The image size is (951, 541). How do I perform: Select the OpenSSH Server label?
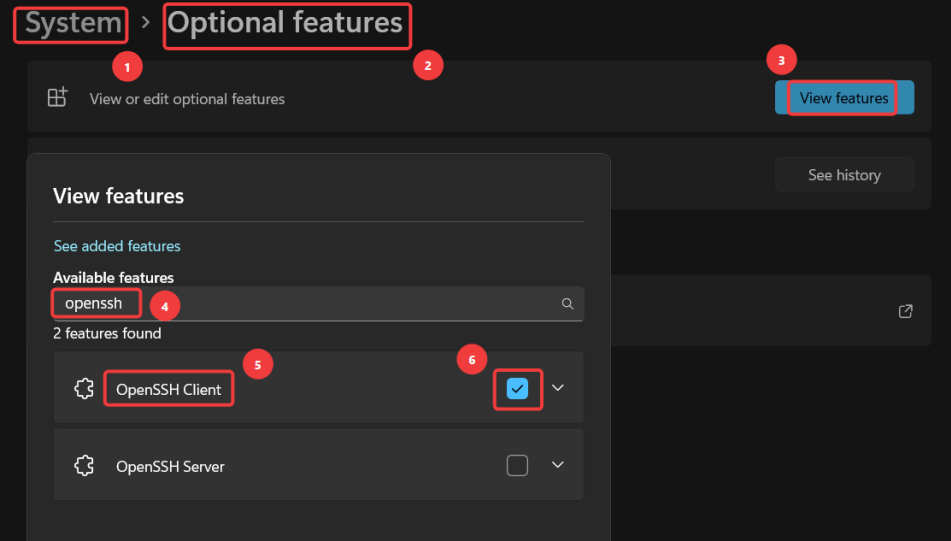point(170,466)
